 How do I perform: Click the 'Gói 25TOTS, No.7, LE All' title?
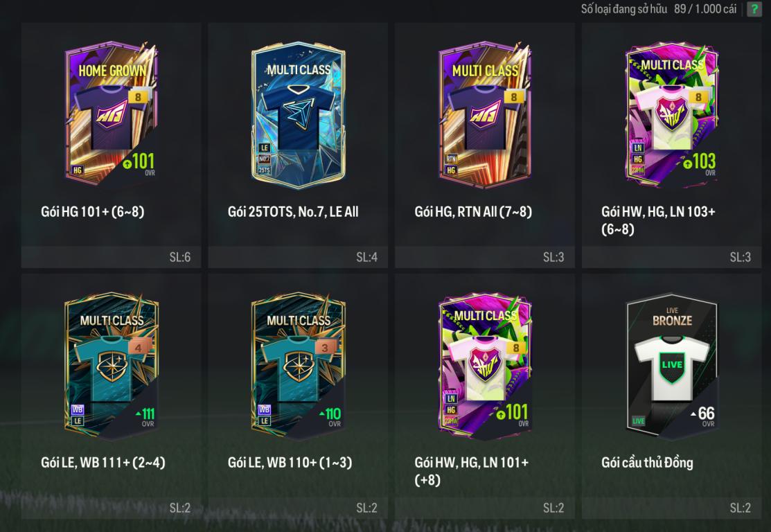click(x=293, y=212)
